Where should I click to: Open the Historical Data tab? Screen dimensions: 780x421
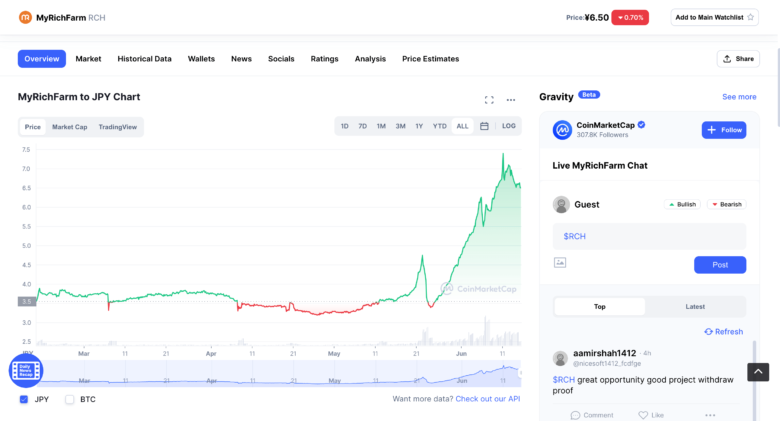144,59
